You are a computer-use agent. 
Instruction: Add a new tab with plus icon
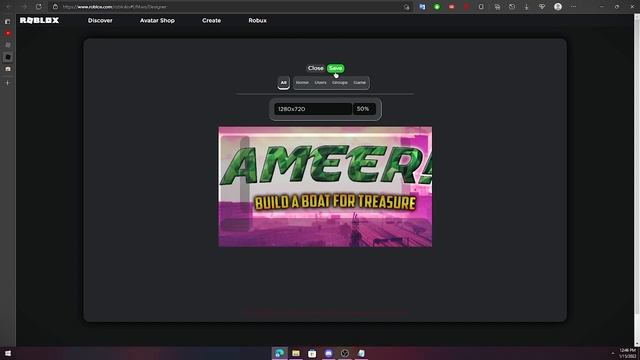8,83
